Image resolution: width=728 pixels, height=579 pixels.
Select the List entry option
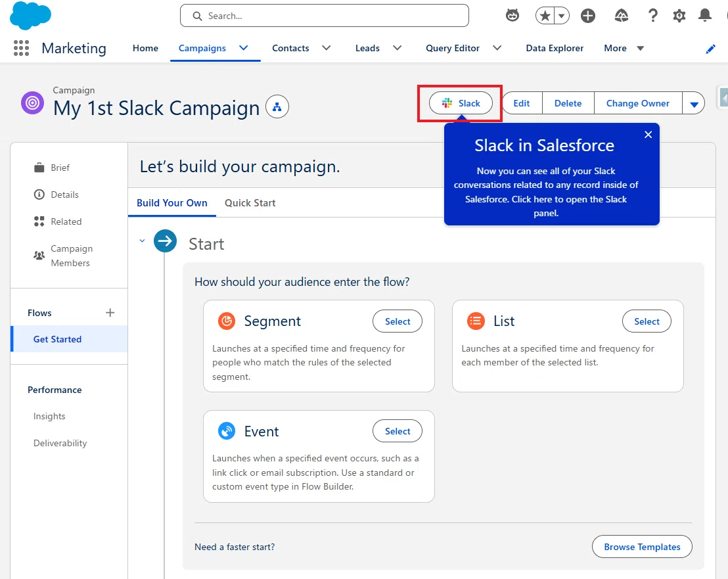(x=647, y=321)
